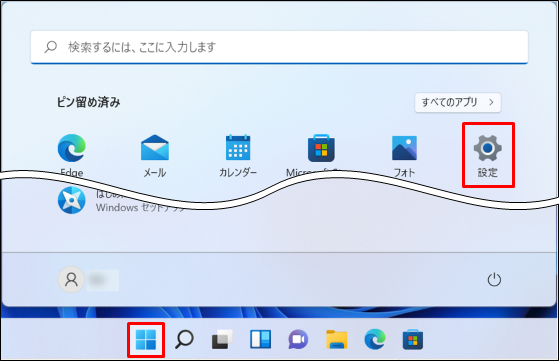Click the すべてのアプリ button
The height and width of the screenshot is (361, 559).
pos(458,103)
